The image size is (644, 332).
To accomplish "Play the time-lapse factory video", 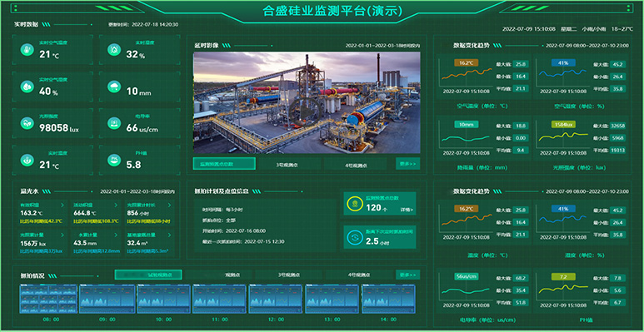I will [306, 111].
